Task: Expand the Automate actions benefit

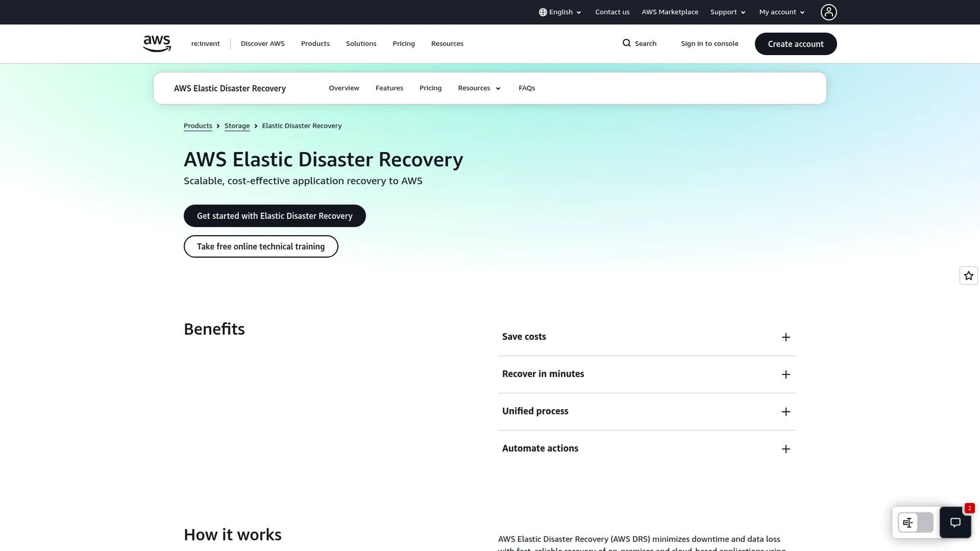Action: click(x=647, y=449)
